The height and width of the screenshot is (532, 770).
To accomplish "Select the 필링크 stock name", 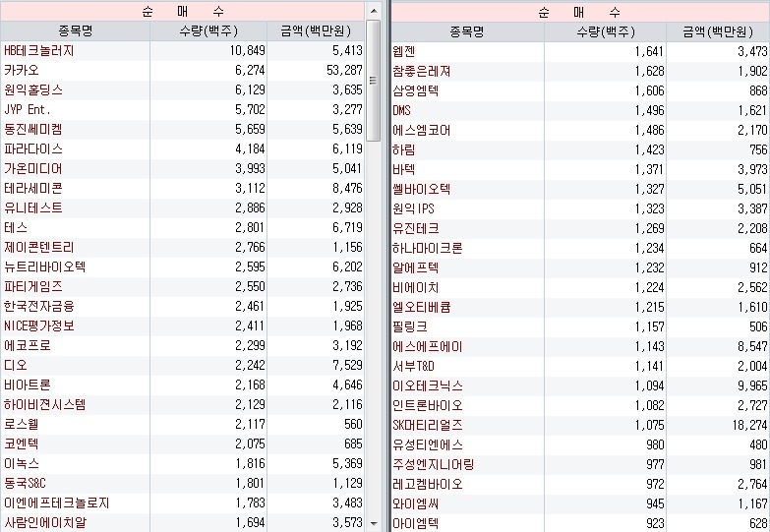I will pyautogui.click(x=409, y=326).
